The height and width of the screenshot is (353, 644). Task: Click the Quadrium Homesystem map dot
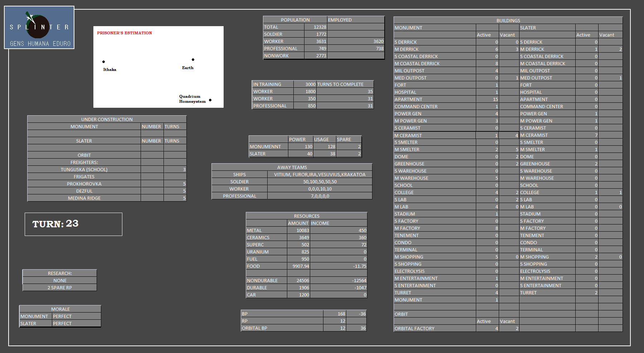click(210, 100)
